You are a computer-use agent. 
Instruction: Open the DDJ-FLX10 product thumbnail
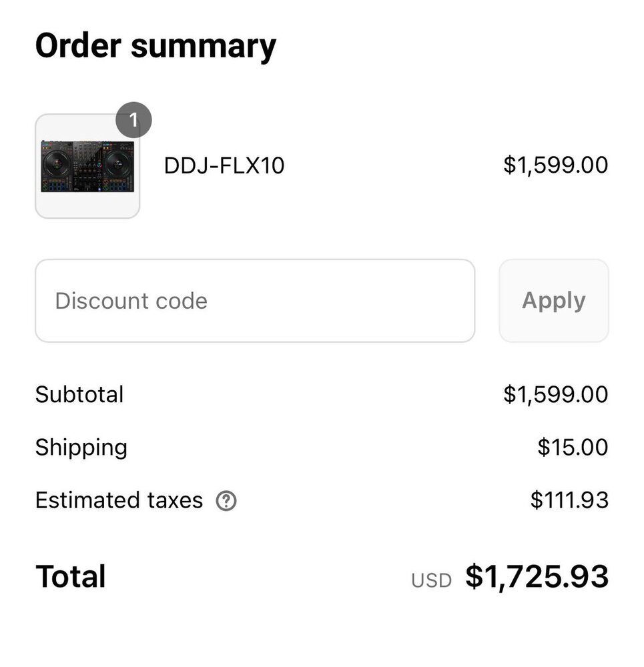tap(87, 167)
